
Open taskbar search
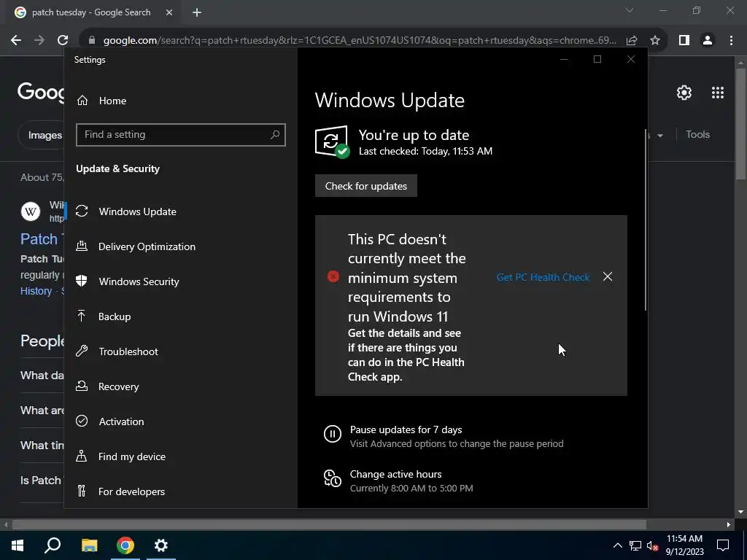click(53, 545)
